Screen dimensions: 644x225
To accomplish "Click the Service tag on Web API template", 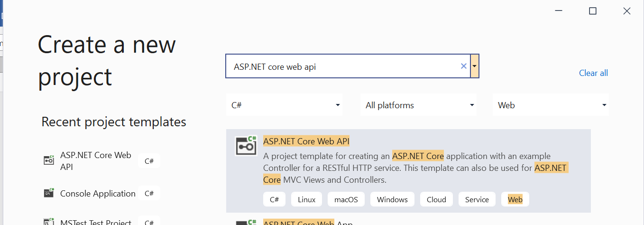I will (x=477, y=199).
